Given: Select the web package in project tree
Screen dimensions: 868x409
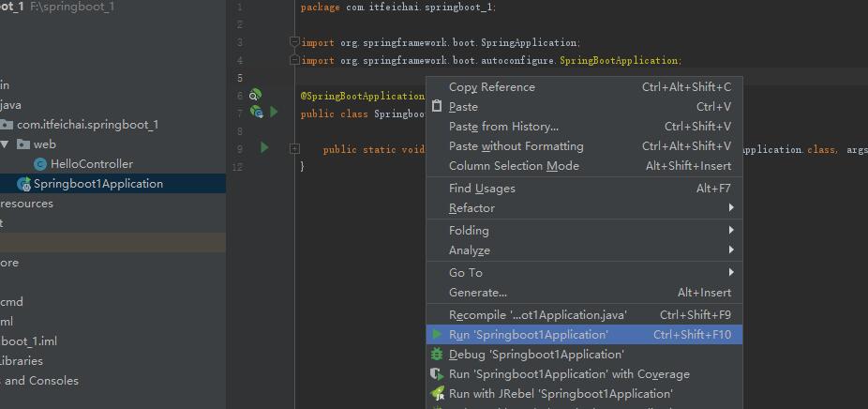Looking at the screenshot, I should pos(45,144).
